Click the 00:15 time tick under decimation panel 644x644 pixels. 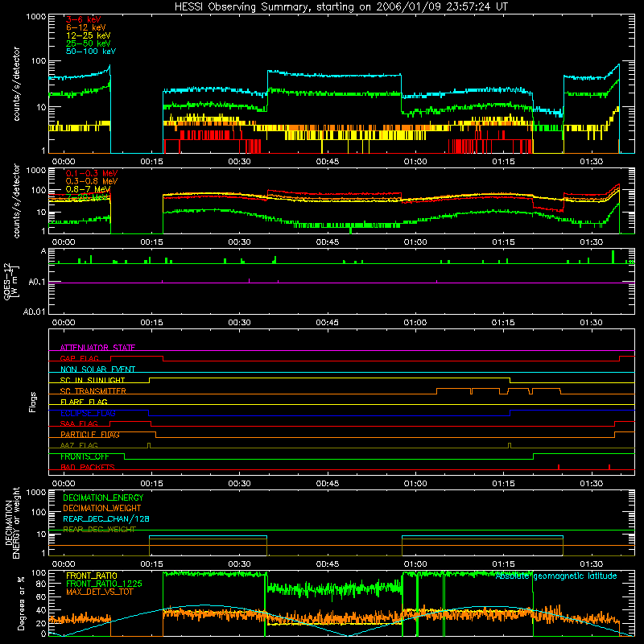(x=151, y=564)
